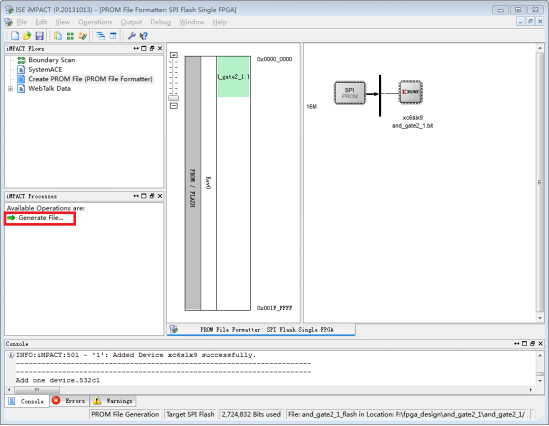Image resolution: width=549 pixels, height=426 pixels.
Task: Close the iMPACT Processes panel
Action: tap(160, 196)
